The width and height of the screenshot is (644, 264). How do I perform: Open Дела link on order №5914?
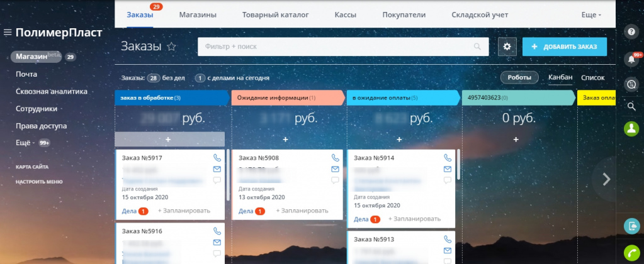pos(361,219)
